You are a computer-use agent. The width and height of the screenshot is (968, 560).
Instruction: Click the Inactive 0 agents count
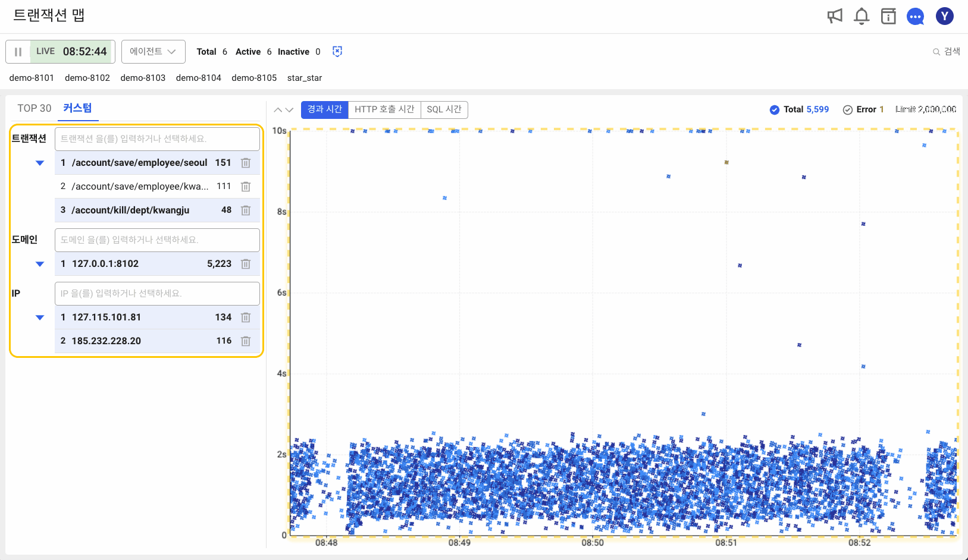pyautogui.click(x=299, y=52)
